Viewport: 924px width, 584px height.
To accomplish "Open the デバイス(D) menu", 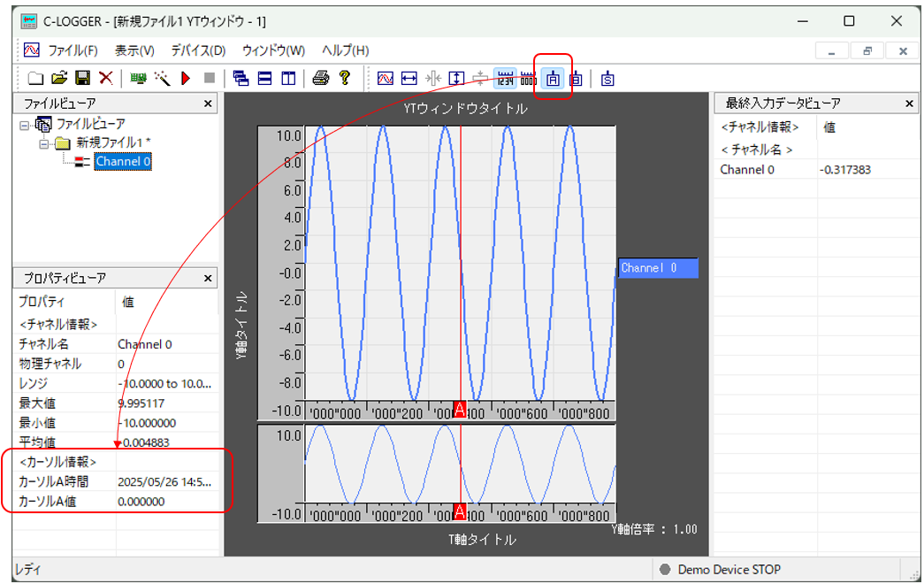I will [198, 50].
